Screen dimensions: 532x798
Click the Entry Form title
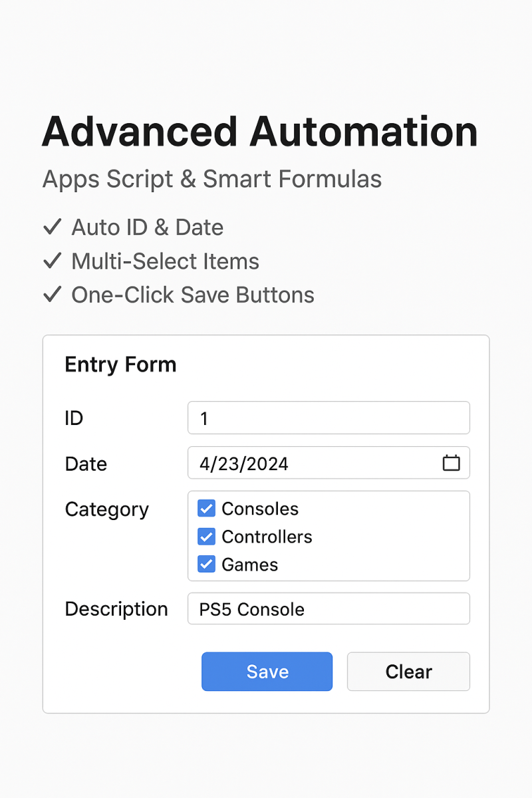click(120, 364)
